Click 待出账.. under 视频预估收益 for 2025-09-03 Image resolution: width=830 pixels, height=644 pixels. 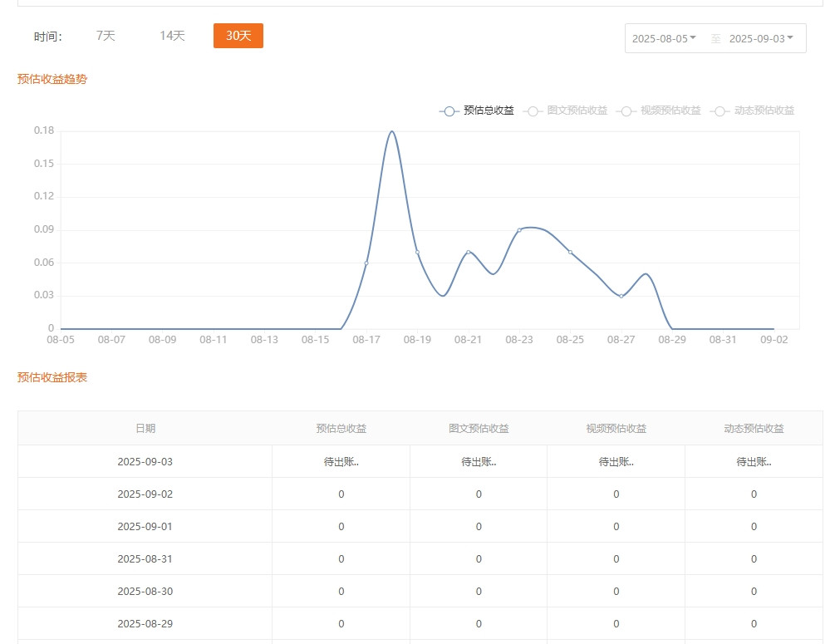click(x=616, y=461)
